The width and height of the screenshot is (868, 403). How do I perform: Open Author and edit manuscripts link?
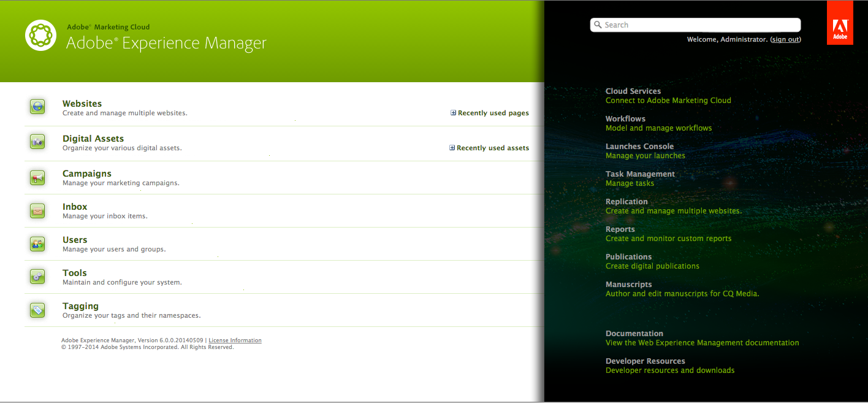pyautogui.click(x=682, y=294)
